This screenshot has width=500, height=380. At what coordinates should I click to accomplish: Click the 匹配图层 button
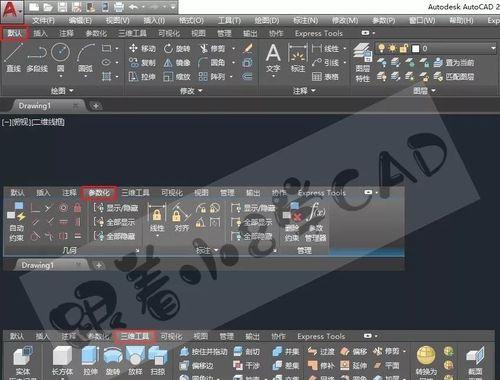pyautogui.click(x=454, y=77)
